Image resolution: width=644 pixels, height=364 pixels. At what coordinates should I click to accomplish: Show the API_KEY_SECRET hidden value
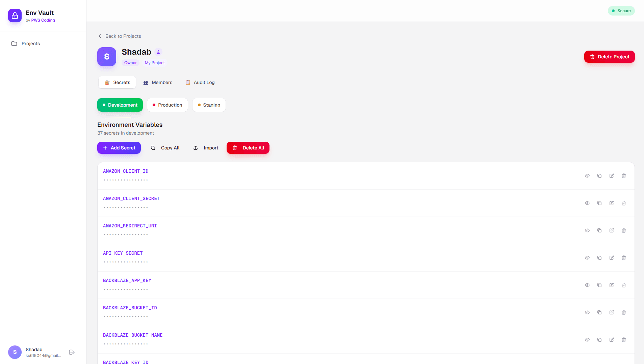point(587,258)
